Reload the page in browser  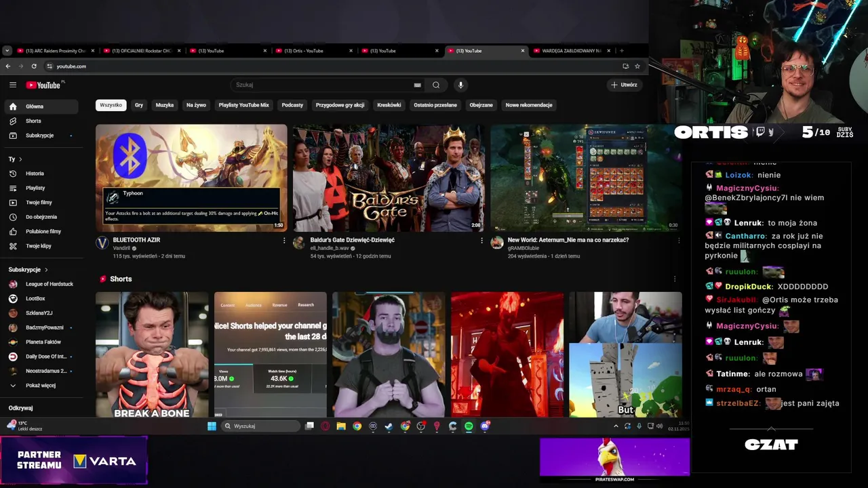point(34,66)
